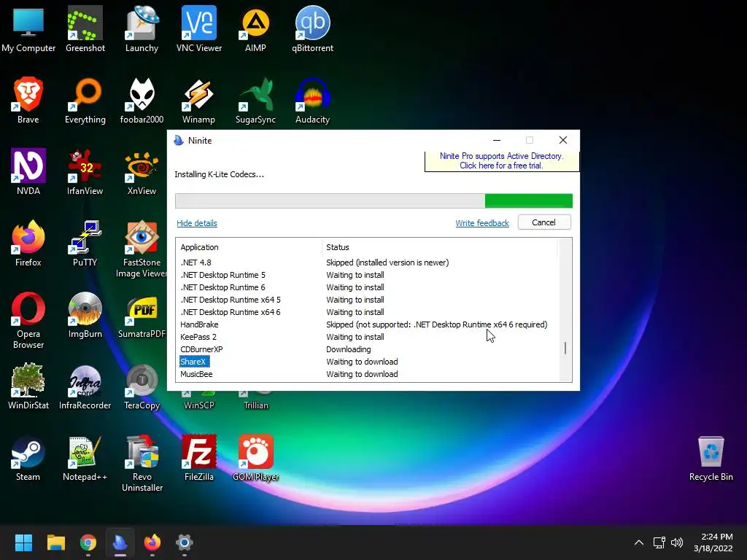Select WinSCP desktop icon label
Screen dimensions: 747x560
(x=198, y=405)
